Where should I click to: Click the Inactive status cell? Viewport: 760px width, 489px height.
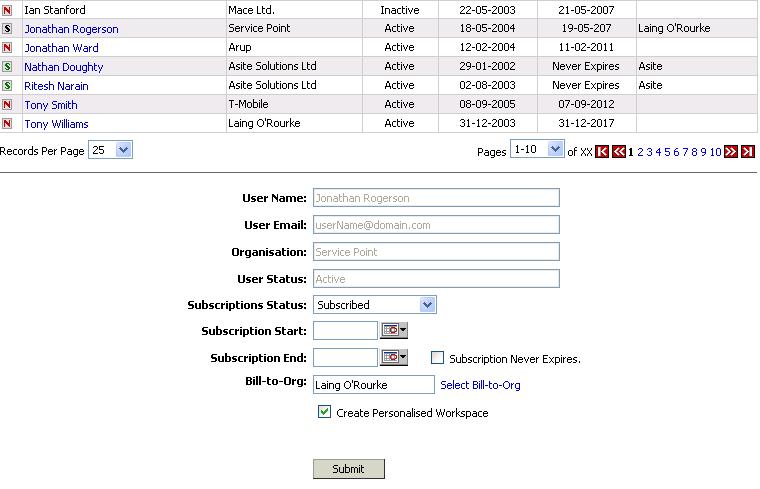coord(400,10)
